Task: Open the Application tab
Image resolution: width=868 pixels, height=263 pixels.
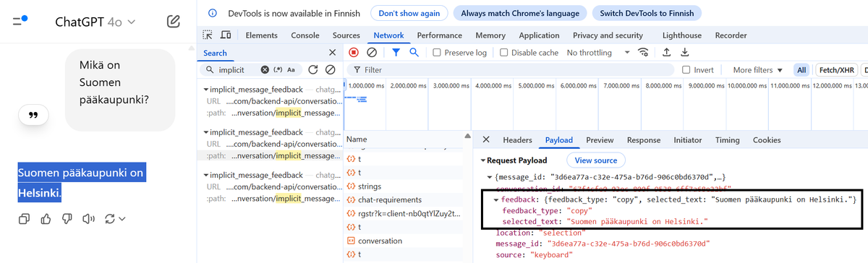Action: [x=539, y=35]
